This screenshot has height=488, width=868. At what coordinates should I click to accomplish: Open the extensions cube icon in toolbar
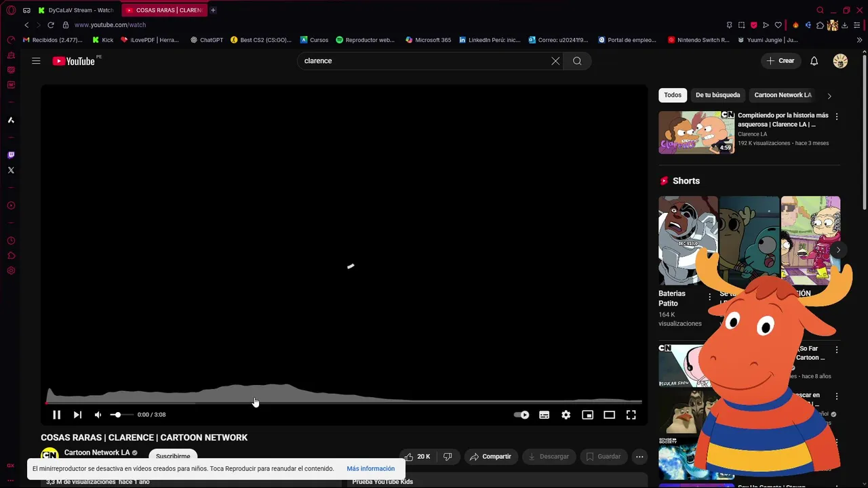[820, 25]
